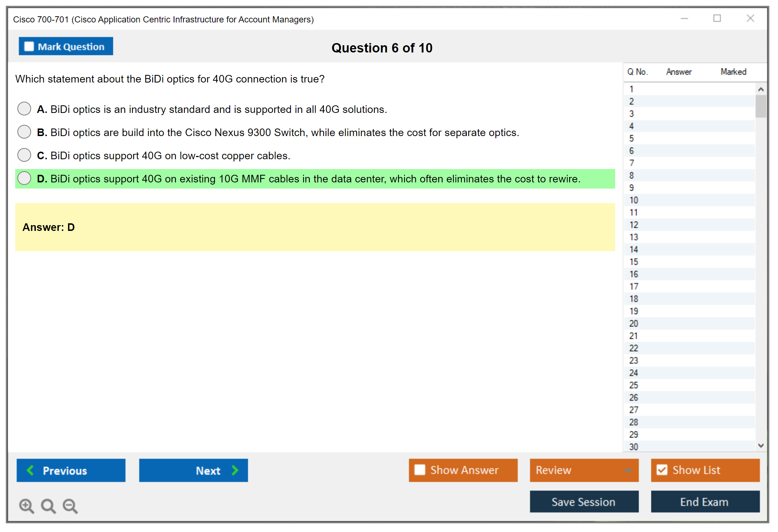Click the Save Session button
The height and width of the screenshot is (532, 778).
pyautogui.click(x=584, y=502)
